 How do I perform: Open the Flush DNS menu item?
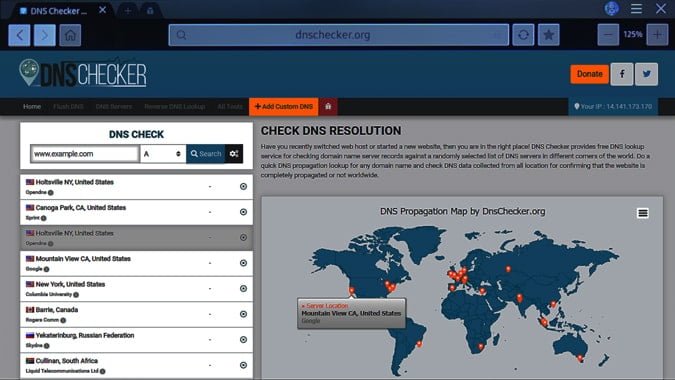[68, 106]
